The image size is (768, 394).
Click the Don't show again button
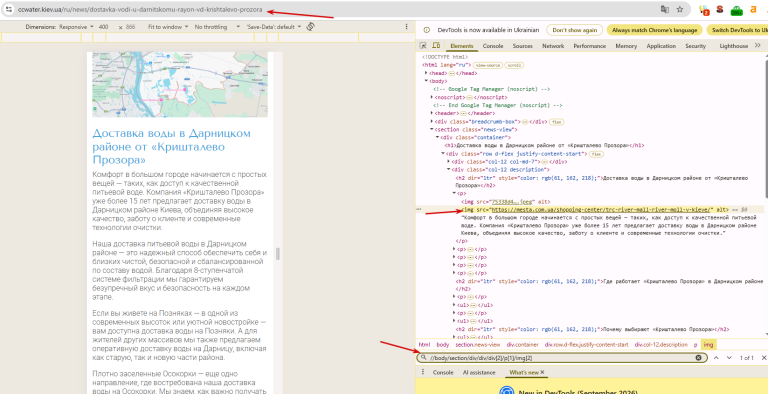(575, 30)
